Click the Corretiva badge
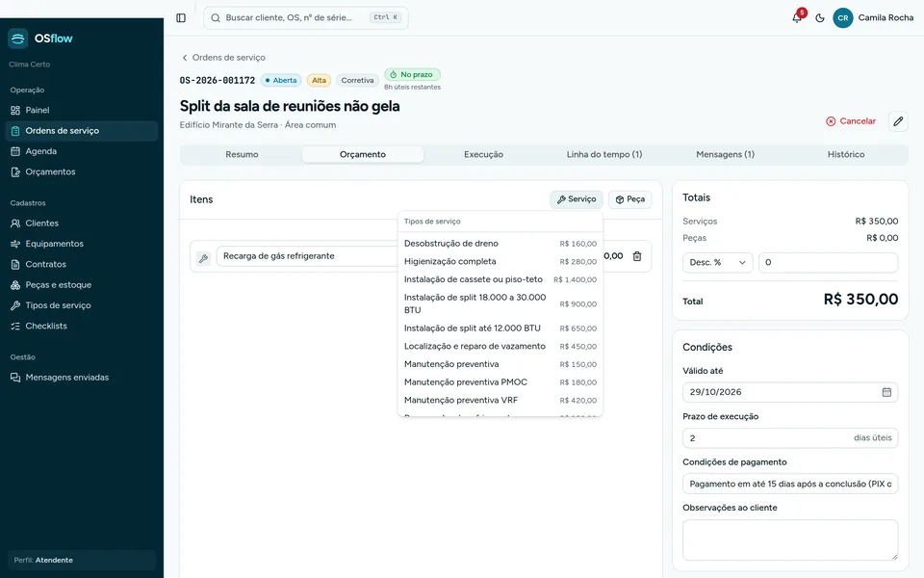 pos(357,80)
